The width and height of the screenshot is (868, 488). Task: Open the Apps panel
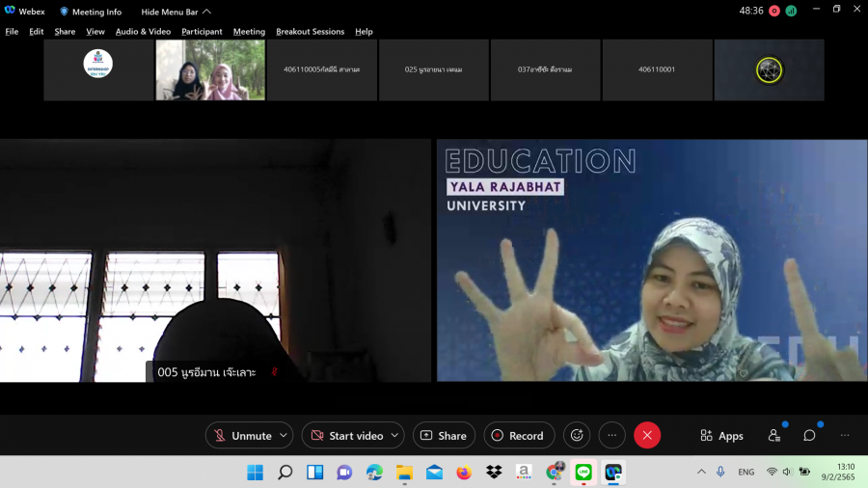(x=721, y=436)
